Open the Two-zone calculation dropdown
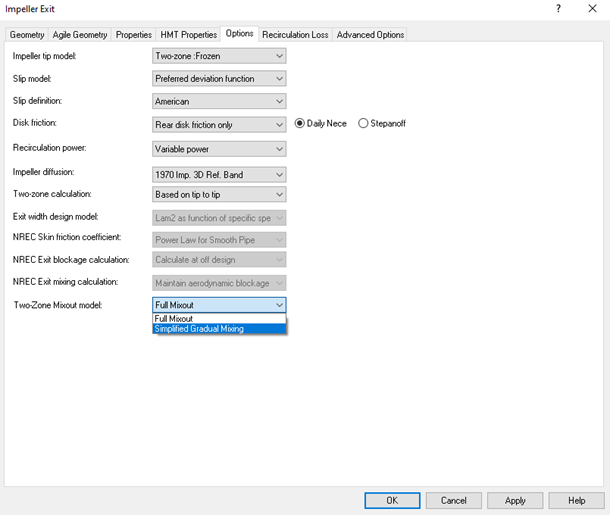610x515 pixels. tap(219, 194)
